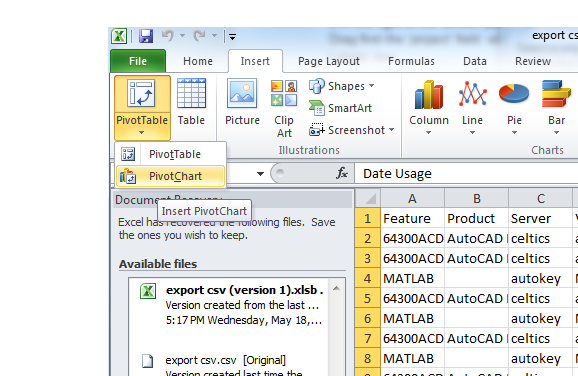Open the Undo history dropdown arrow

[182, 36]
